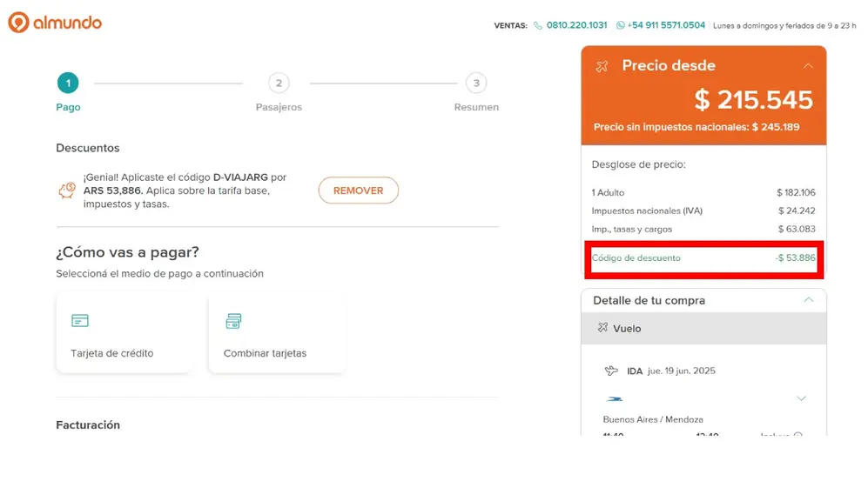868x488 pixels.
Task: Go to step 2 Pasajeros
Action: (279, 83)
